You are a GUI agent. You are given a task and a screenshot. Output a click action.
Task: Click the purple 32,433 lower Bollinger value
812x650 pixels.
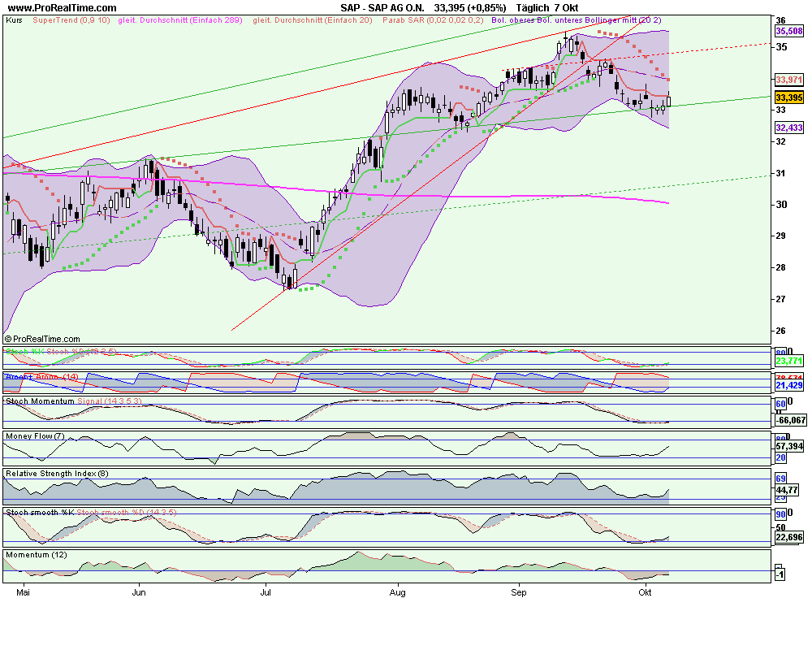(x=788, y=128)
